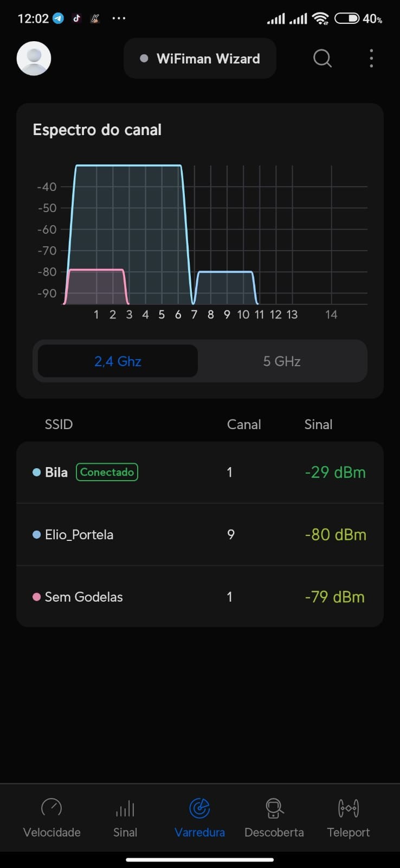Tap the Wi-Fi status bar icon
Image resolution: width=400 pixels, height=868 pixels.
click(x=321, y=19)
